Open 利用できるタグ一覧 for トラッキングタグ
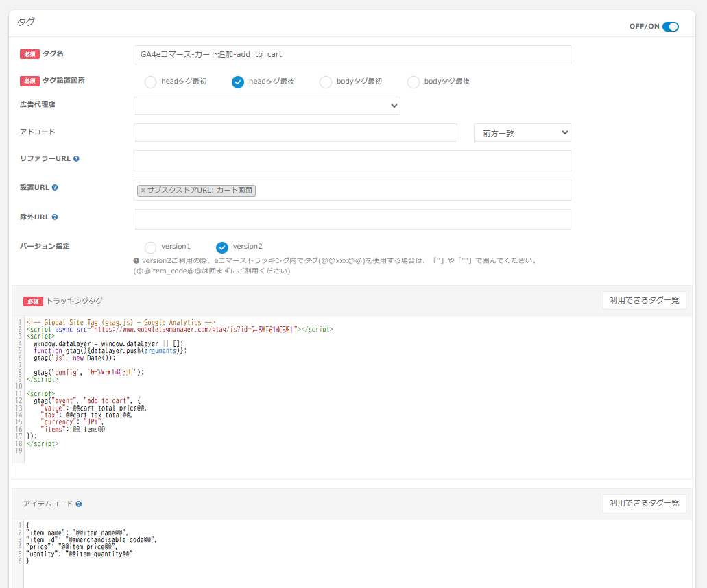The image size is (707, 588). tap(644, 301)
